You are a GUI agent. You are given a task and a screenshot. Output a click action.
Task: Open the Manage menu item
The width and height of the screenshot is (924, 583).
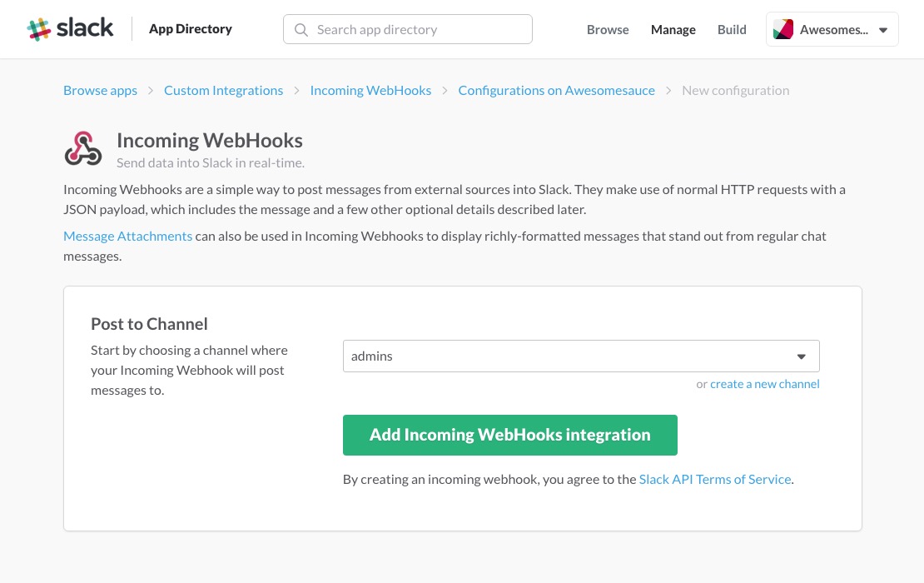click(x=673, y=29)
